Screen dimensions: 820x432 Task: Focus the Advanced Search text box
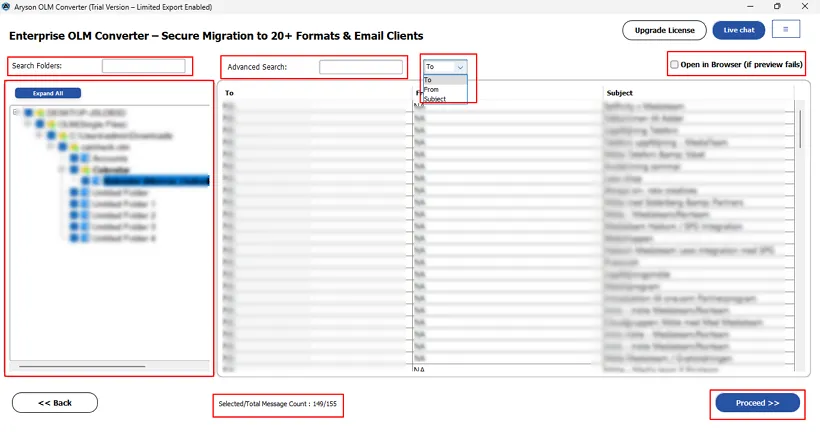[x=361, y=67]
